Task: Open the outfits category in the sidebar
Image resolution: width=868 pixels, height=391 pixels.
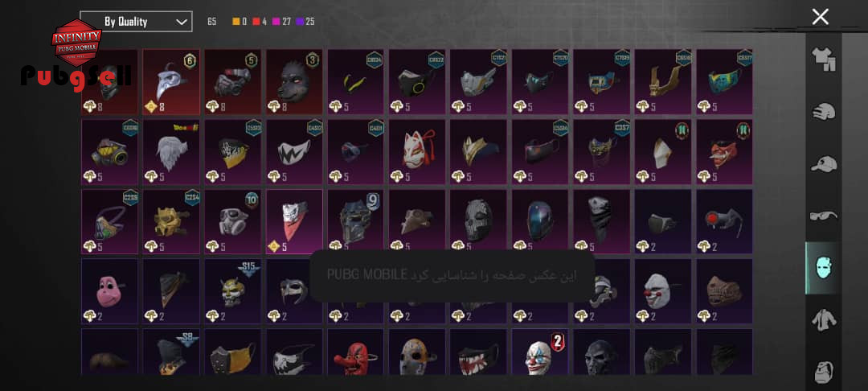Action: (823, 60)
